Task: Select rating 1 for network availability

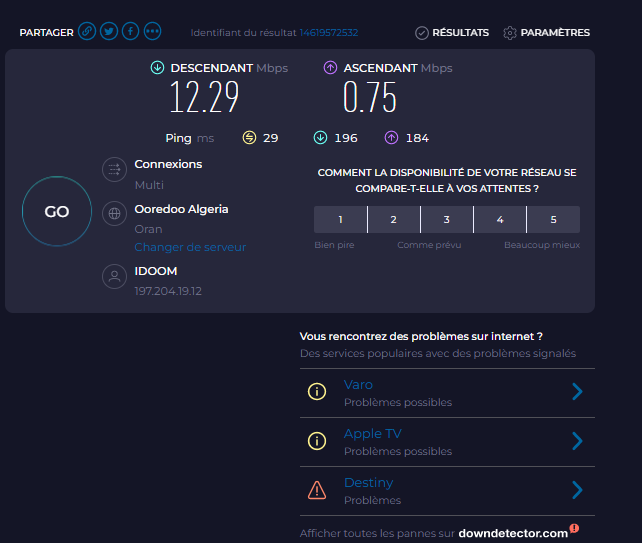Action: pyautogui.click(x=340, y=220)
